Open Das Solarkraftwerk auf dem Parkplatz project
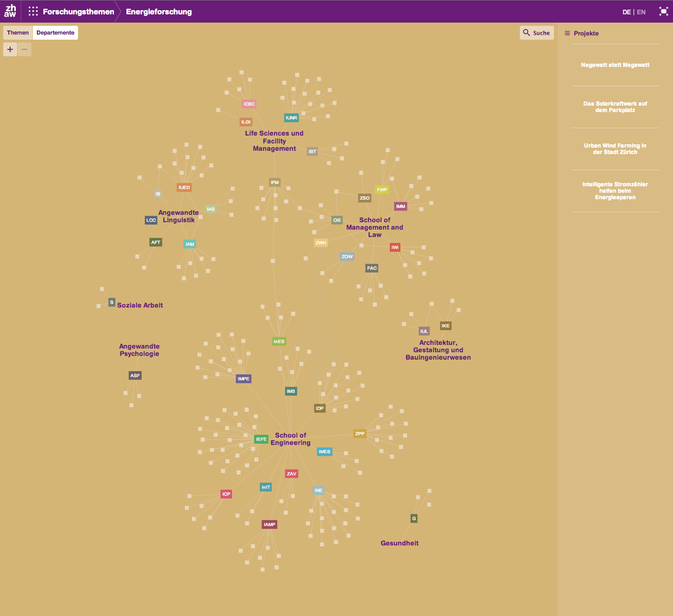 tap(615, 107)
